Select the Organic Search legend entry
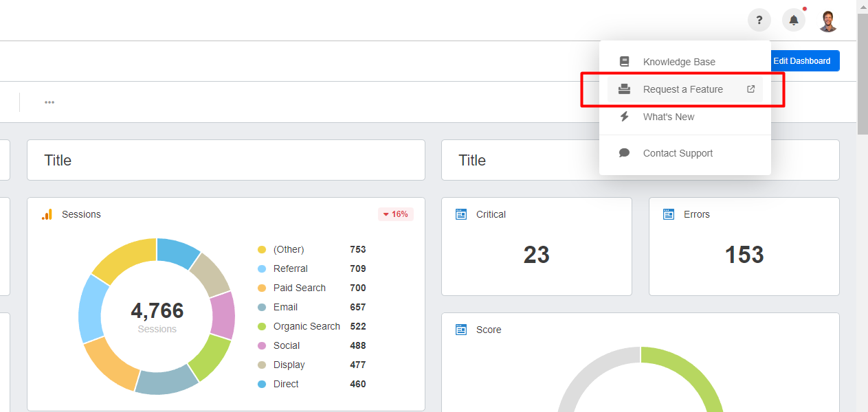The image size is (868, 412). [307, 326]
